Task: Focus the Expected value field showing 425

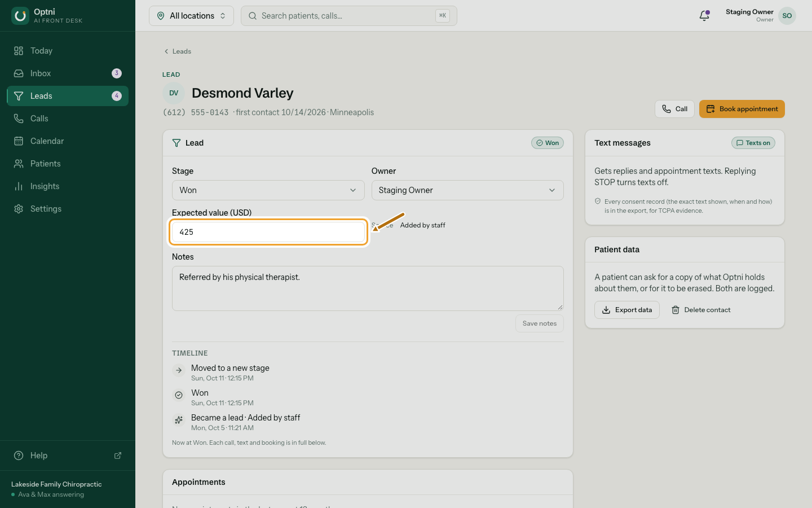Action: tap(268, 232)
